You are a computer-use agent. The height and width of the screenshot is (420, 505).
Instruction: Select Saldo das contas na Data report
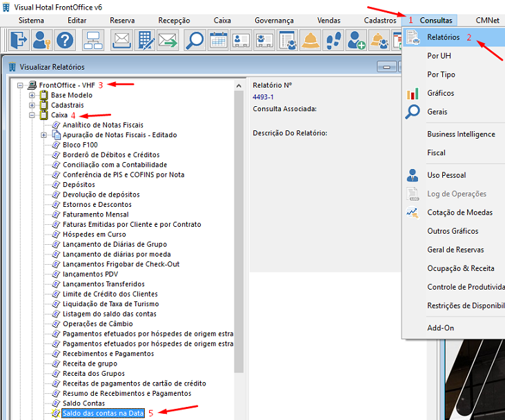103,413
